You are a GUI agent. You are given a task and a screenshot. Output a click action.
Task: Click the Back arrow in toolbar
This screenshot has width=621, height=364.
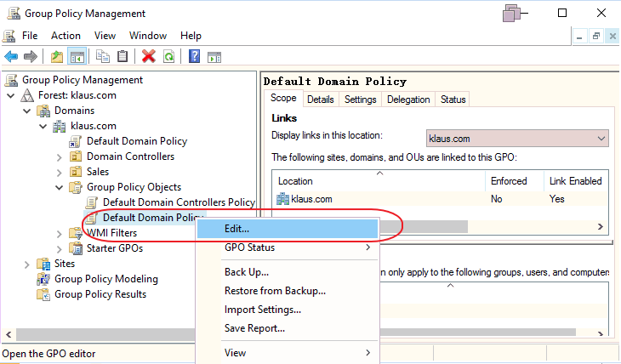[x=11, y=57]
